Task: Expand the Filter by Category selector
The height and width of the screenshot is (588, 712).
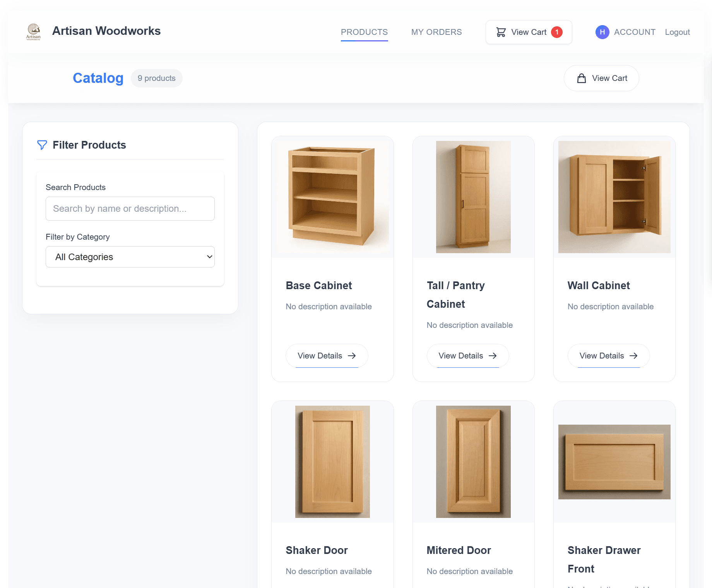Action: [130, 257]
